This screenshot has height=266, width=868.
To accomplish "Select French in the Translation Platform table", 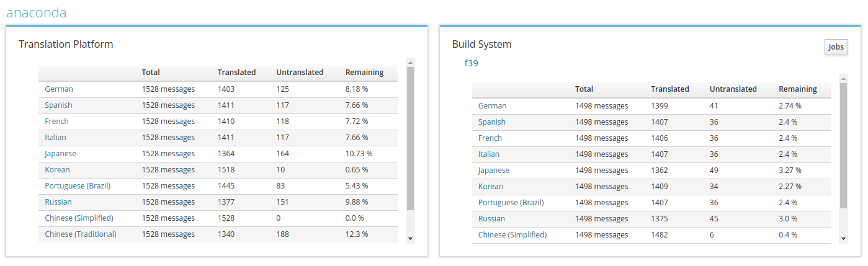I will pos(56,122).
